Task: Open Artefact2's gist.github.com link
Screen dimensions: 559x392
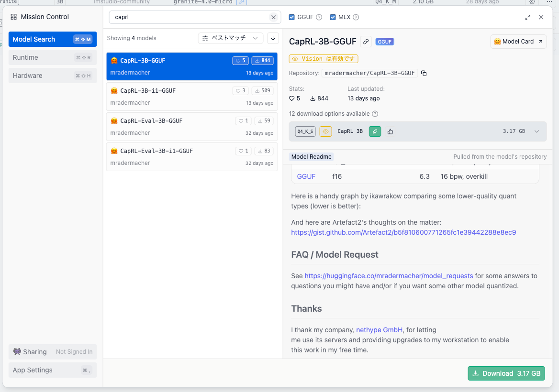Action: (x=403, y=232)
